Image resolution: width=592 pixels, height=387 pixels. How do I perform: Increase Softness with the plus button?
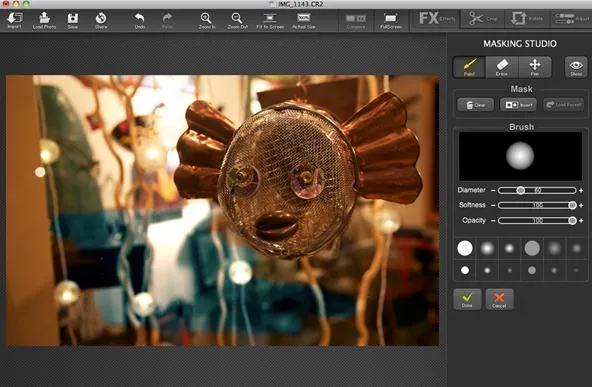(581, 205)
